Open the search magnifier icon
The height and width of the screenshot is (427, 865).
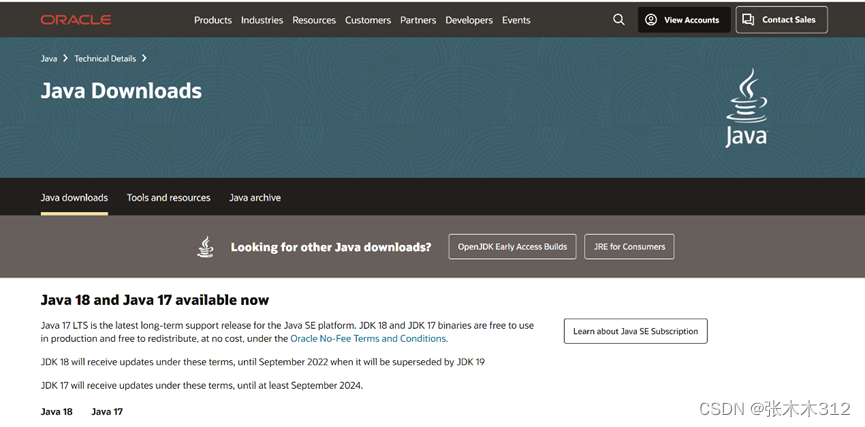(619, 20)
